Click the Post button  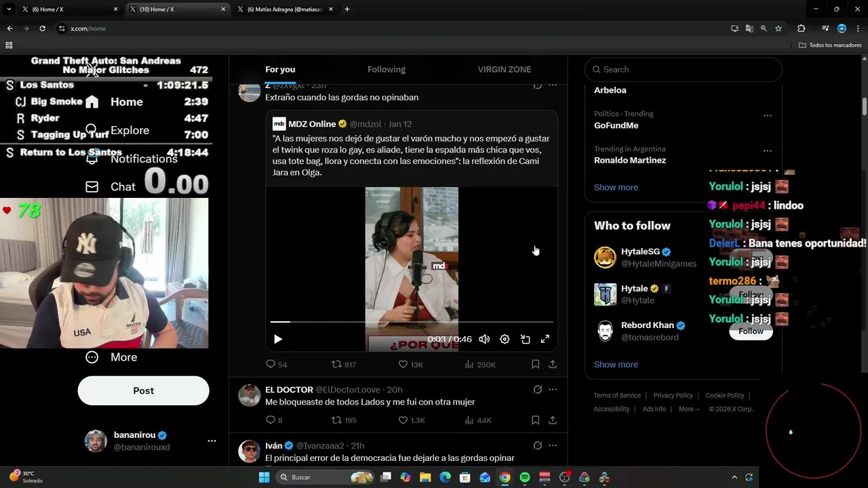pos(143,390)
